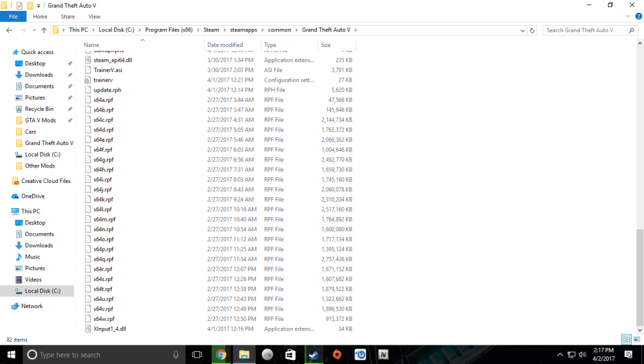Select Network in the navigation pane
This screenshot has height=364, width=644.
32,306
